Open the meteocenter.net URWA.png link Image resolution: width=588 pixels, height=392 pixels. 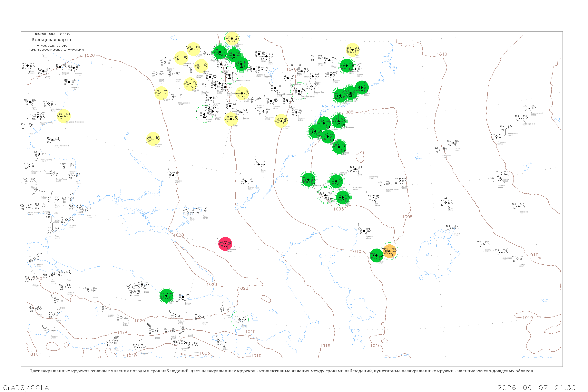[x=55, y=50]
